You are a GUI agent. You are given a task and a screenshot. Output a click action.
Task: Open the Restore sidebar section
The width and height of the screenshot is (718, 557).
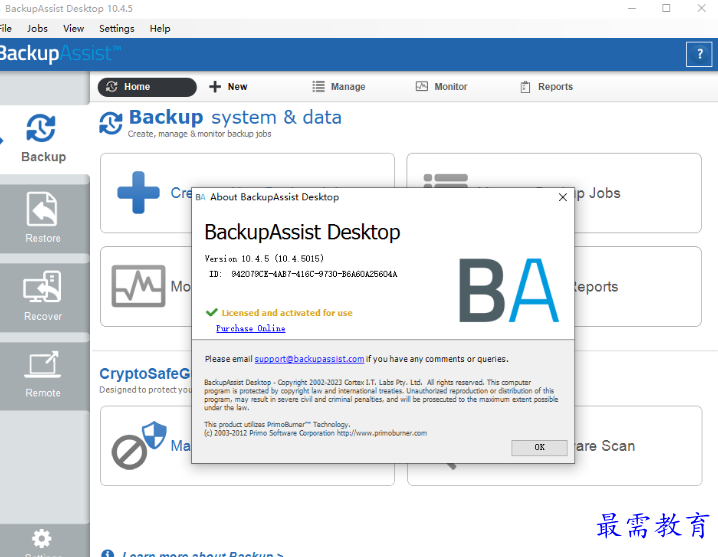coord(44,218)
